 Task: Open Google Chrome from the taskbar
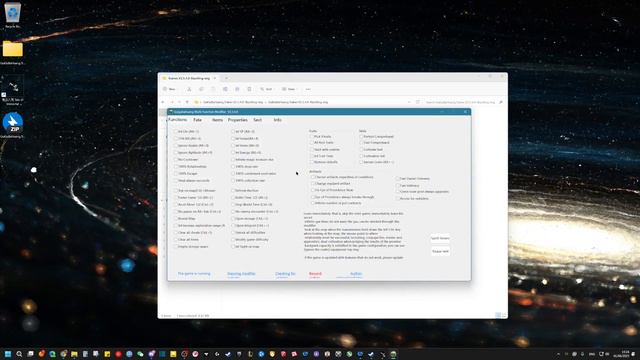64,354
